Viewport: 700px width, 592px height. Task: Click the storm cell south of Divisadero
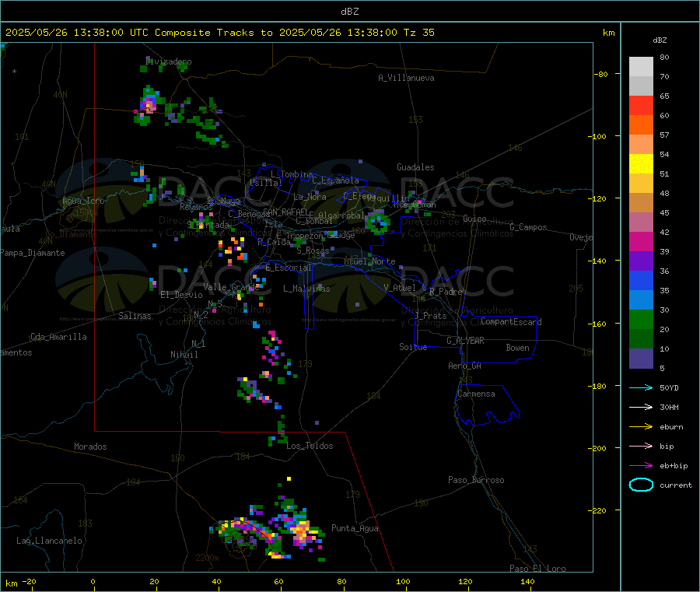click(147, 107)
